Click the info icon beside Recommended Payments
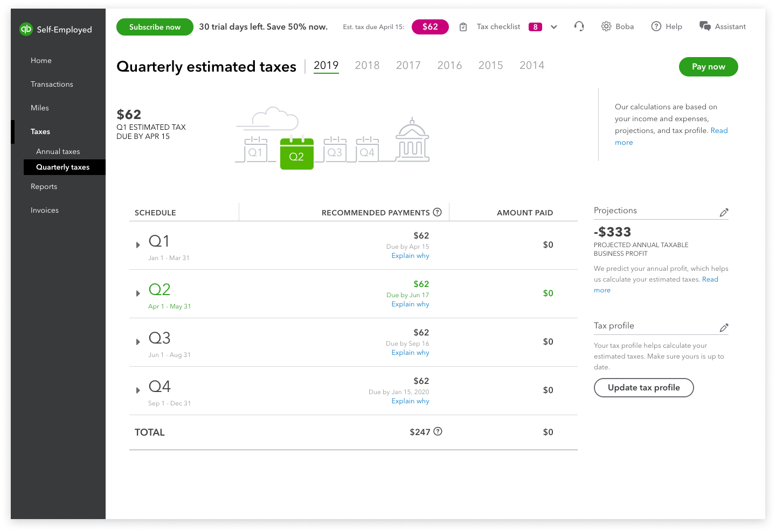 click(x=438, y=212)
